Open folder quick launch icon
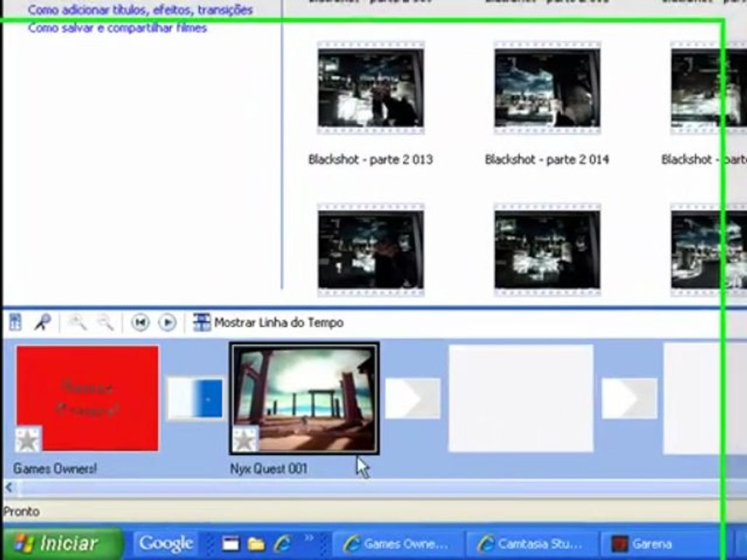Image resolution: width=747 pixels, height=560 pixels. [x=256, y=544]
